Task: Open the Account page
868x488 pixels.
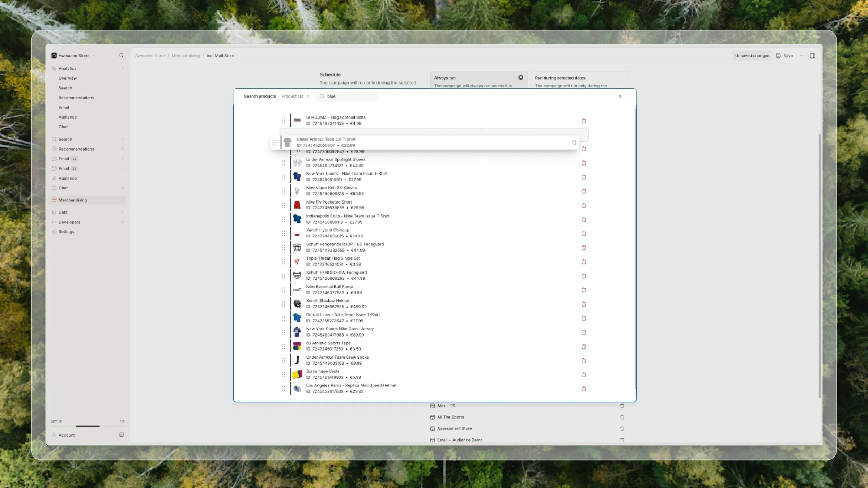Action: 67,435
